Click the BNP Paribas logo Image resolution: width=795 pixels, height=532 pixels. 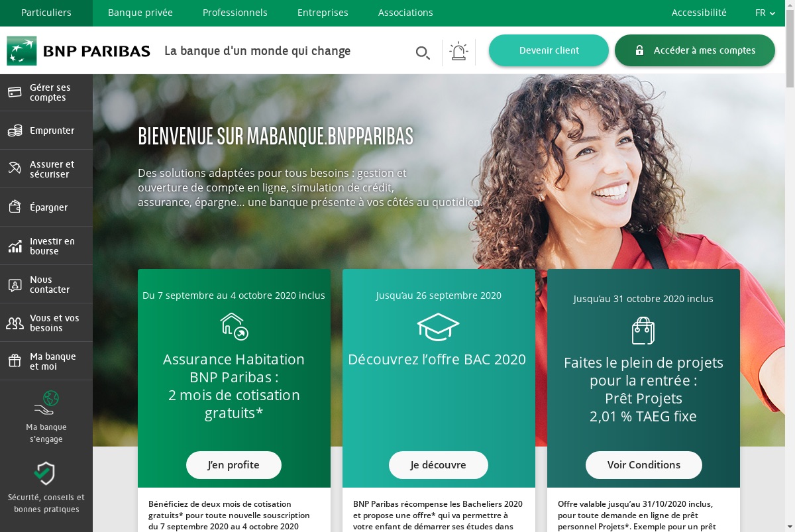[79, 51]
